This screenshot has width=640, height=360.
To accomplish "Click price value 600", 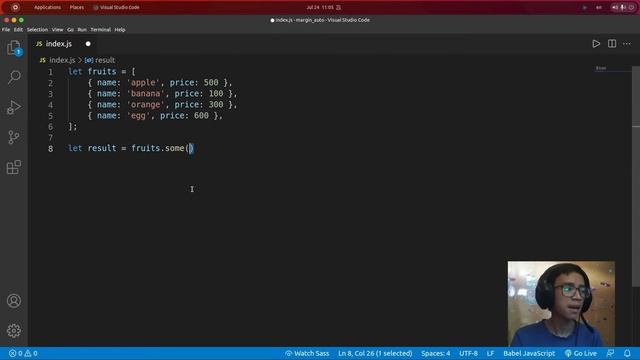I will click(x=201, y=116).
